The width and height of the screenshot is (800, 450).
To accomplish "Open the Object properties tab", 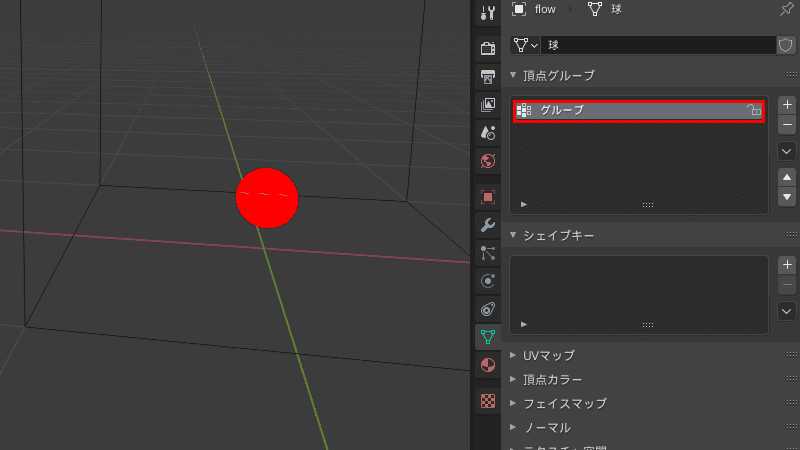I will (488, 197).
